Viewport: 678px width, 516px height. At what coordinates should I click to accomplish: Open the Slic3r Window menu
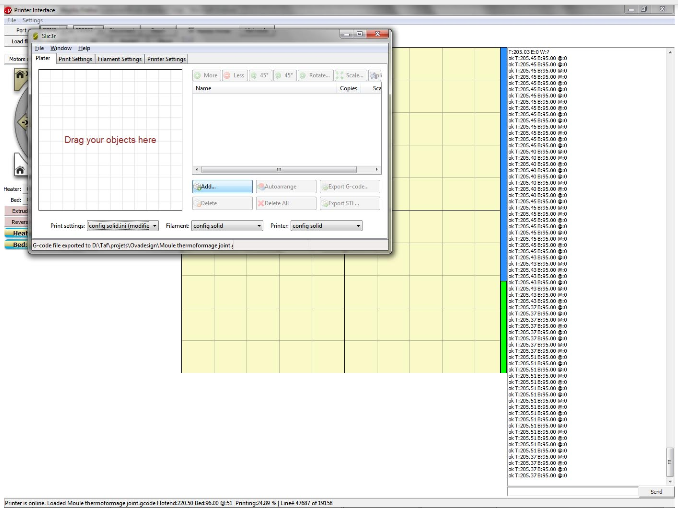(x=61, y=47)
